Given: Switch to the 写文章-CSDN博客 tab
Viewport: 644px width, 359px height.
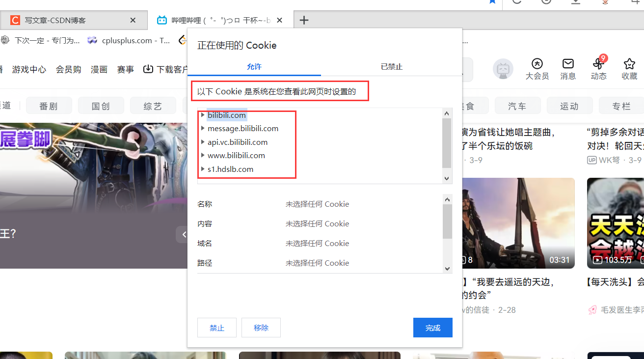Looking at the screenshot, I should pos(74,20).
